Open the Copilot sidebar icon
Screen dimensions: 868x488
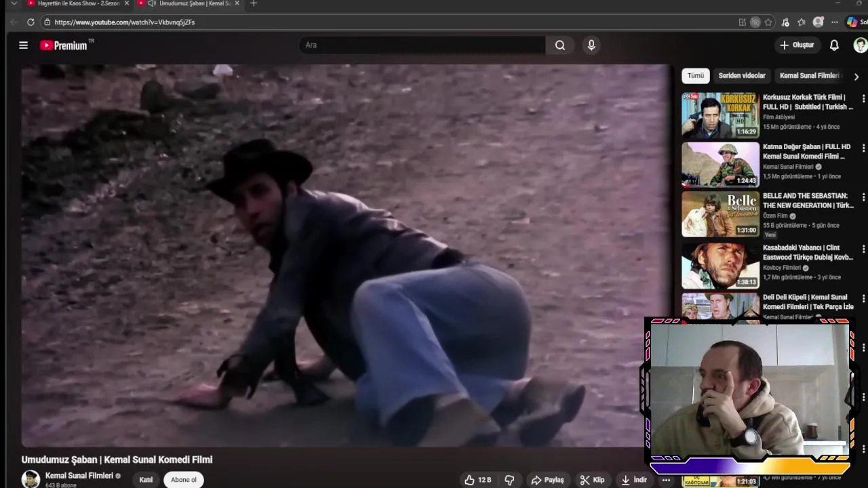point(852,22)
